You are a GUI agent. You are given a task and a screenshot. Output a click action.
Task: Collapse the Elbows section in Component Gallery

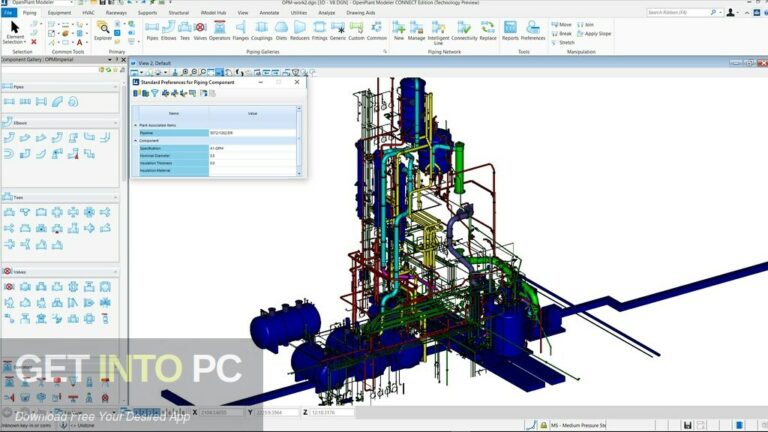click(116, 123)
